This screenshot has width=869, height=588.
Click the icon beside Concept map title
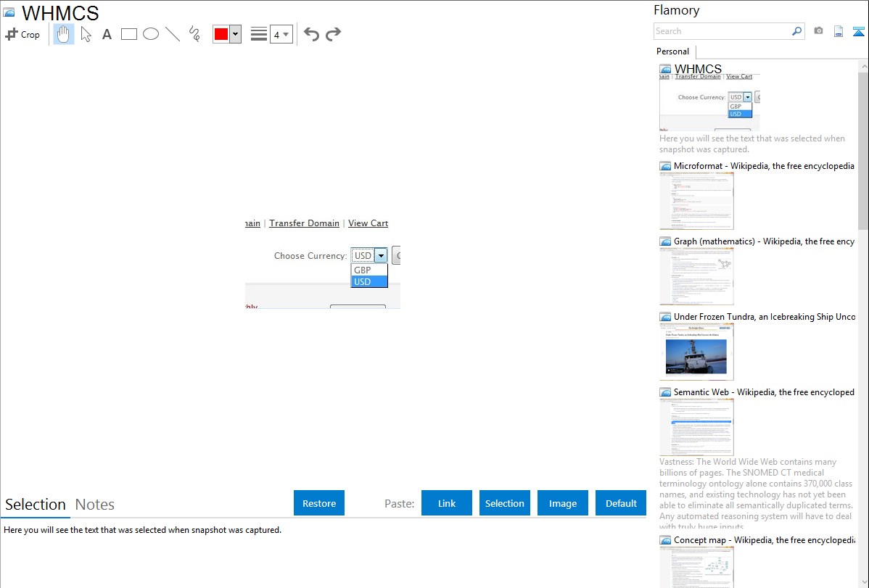[x=665, y=540]
